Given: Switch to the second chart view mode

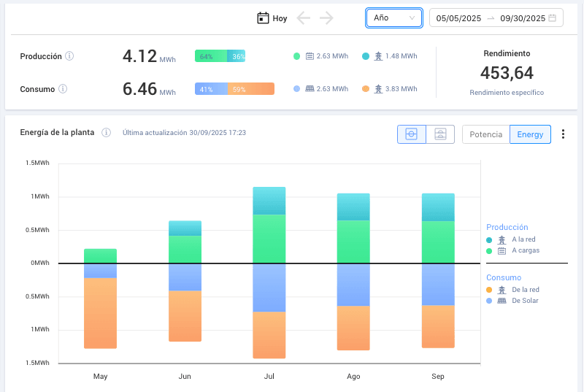Looking at the screenshot, I should [x=440, y=134].
